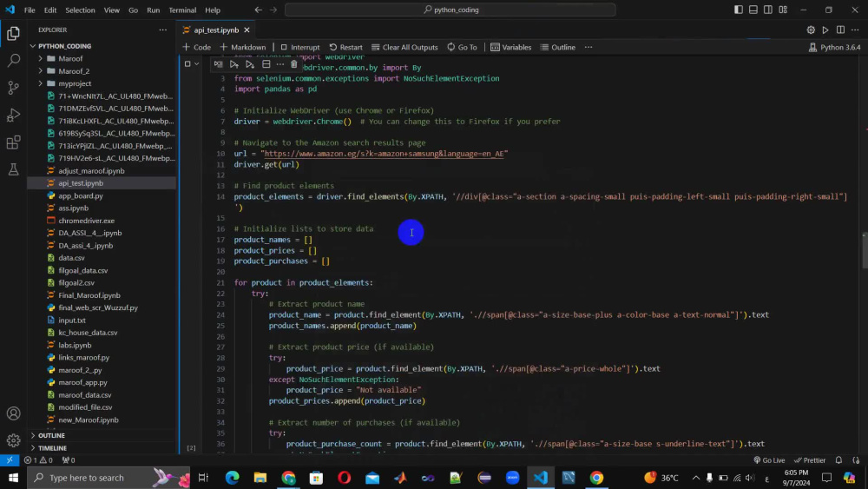
Task: Select the Python 3.6.4 kernel picker
Action: [835, 47]
